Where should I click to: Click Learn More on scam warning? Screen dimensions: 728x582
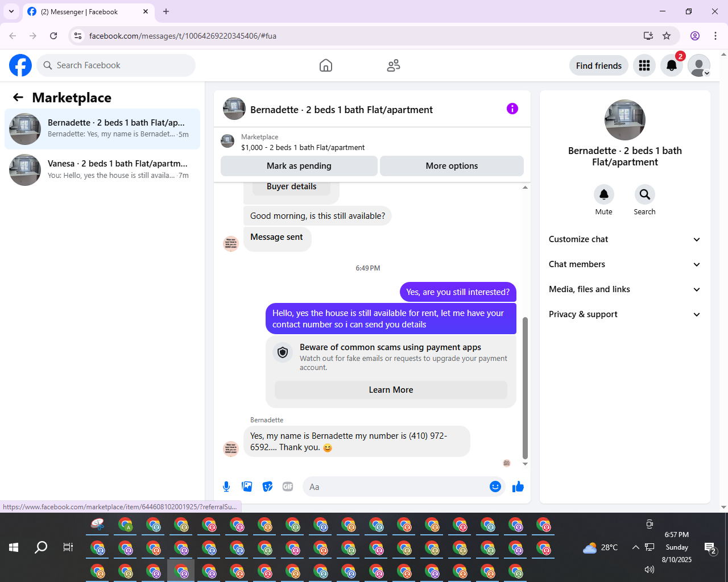(391, 390)
